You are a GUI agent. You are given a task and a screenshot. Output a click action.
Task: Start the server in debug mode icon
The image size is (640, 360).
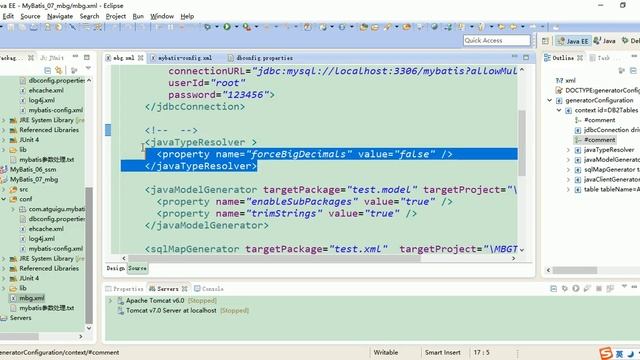point(565,288)
